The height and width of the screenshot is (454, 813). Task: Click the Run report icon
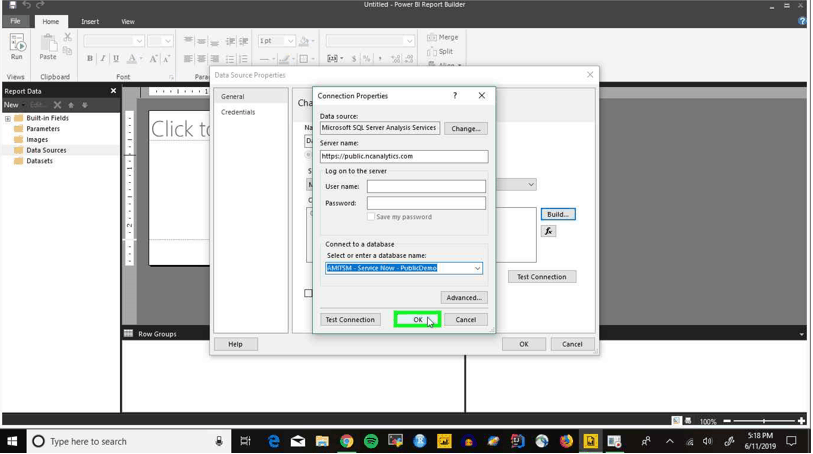[x=17, y=47]
